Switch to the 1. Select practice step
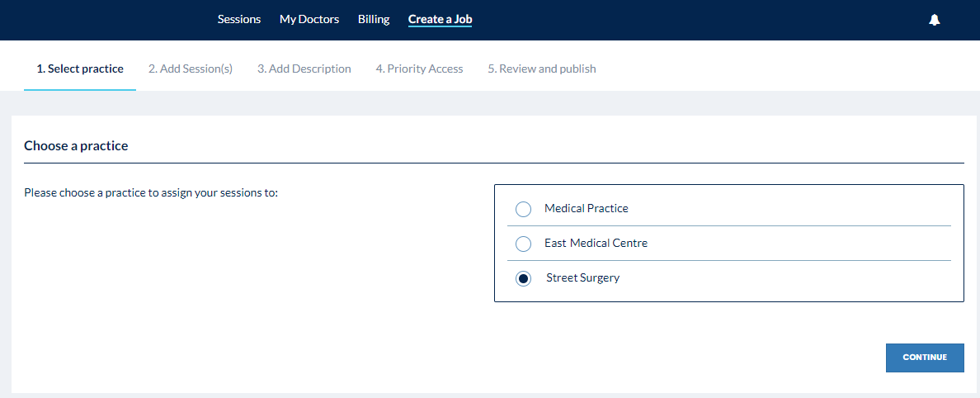Image resolution: width=980 pixels, height=398 pixels. click(x=80, y=69)
